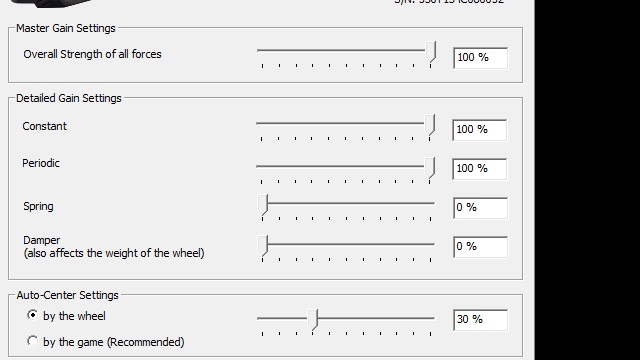Click the Auto-Center Settings group title
Viewport: 640px width, 360px height.
[67, 295]
